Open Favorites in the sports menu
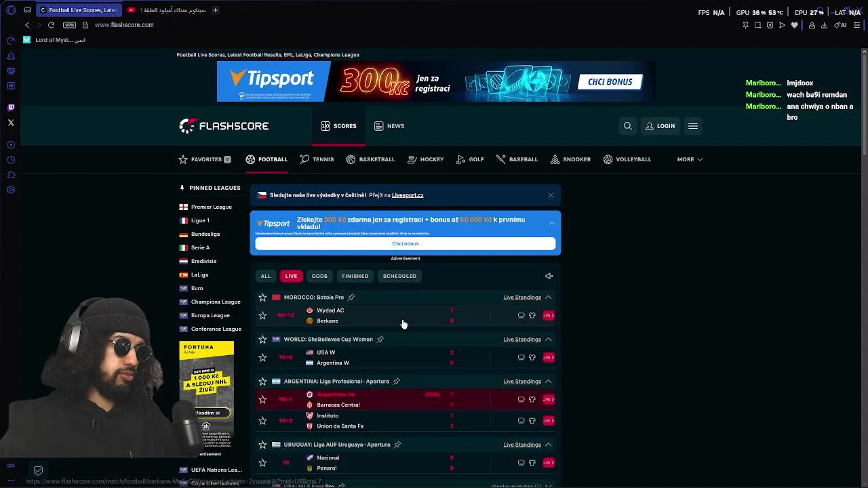The height and width of the screenshot is (488, 868). [x=205, y=159]
